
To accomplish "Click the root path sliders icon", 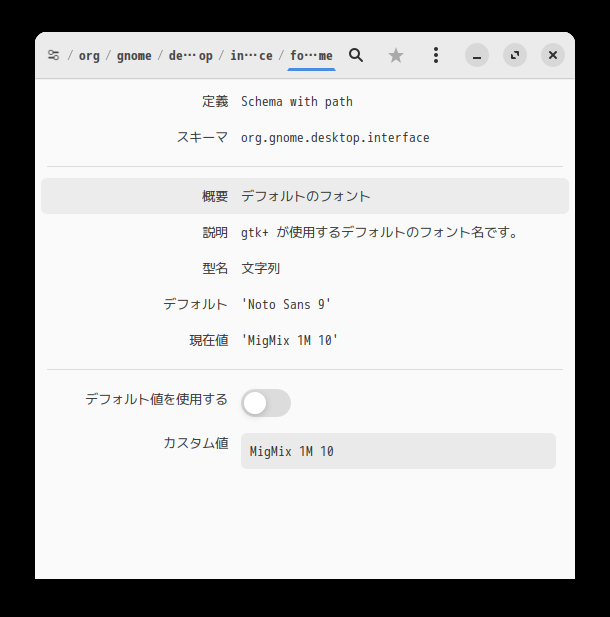I will pos(53,56).
